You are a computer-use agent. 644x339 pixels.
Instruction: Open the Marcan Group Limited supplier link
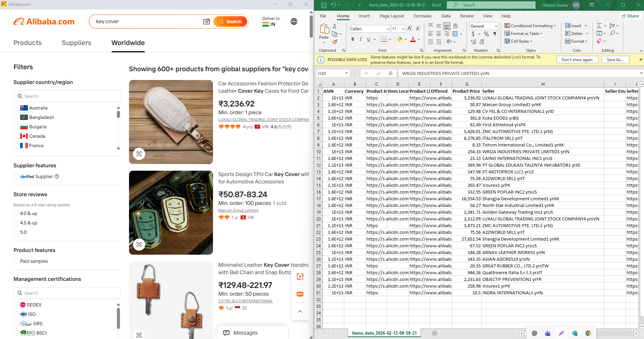coord(238,210)
